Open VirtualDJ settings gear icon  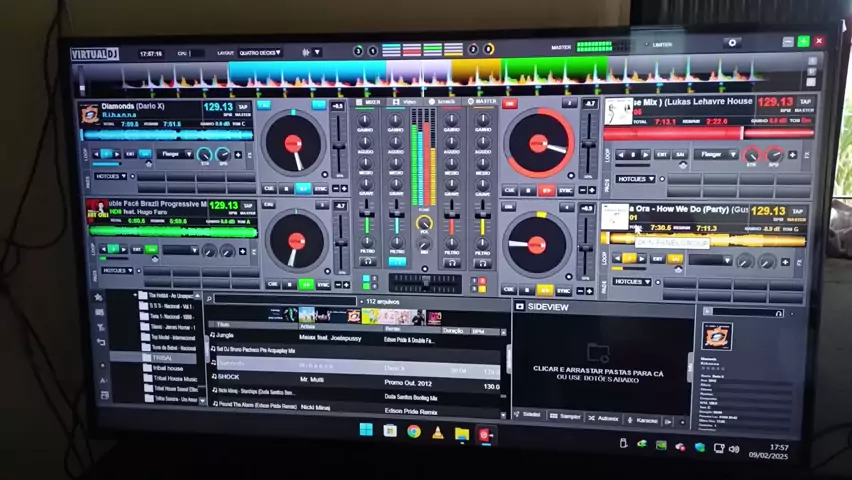click(x=733, y=43)
